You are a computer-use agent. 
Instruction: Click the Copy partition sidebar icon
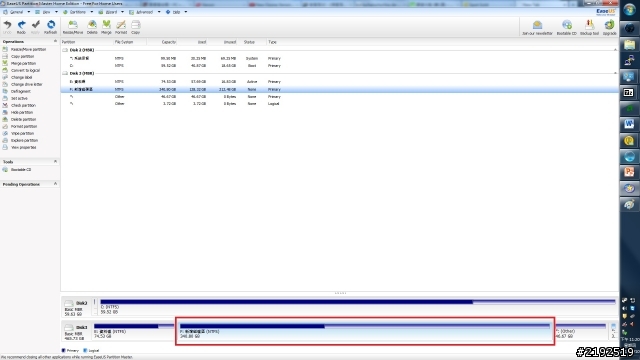[x=5, y=56]
